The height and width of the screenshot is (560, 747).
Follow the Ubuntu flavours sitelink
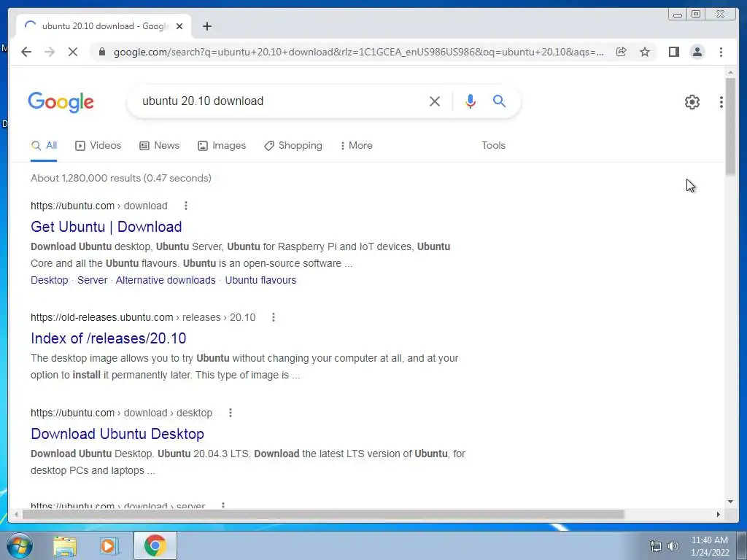tap(260, 280)
